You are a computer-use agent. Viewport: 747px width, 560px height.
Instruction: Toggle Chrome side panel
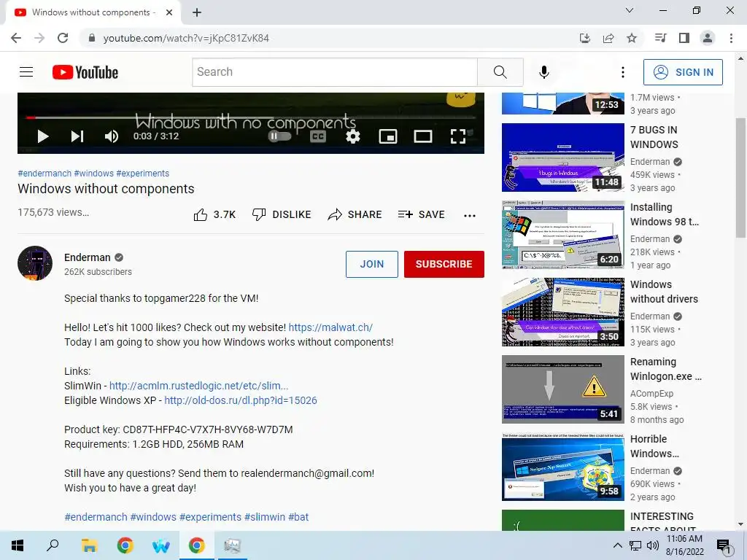pos(684,38)
